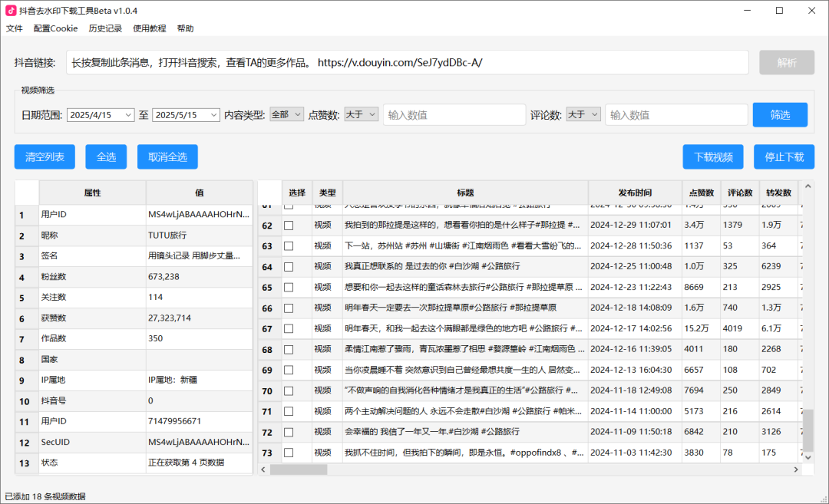The height and width of the screenshot is (504, 829).
Task: Check the checkbox for row 71
Action: (x=289, y=411)
